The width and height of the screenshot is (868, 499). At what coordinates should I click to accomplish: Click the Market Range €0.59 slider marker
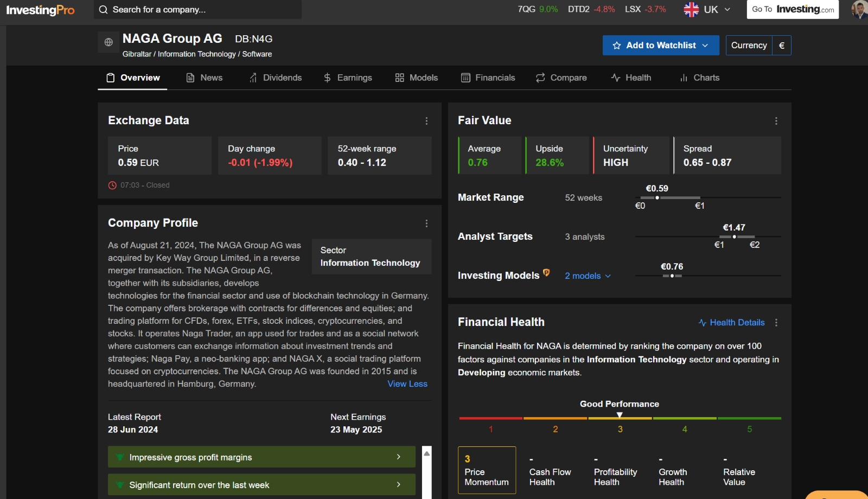coord(657,198)
